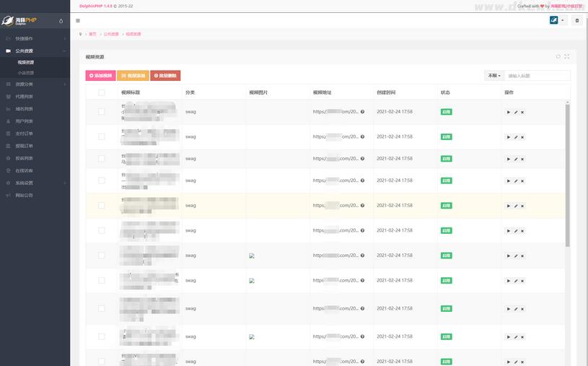The height and width of the screenshot is (366, 588).
Task: Click the trash icon in top header
Action: [x=576, y=20]
